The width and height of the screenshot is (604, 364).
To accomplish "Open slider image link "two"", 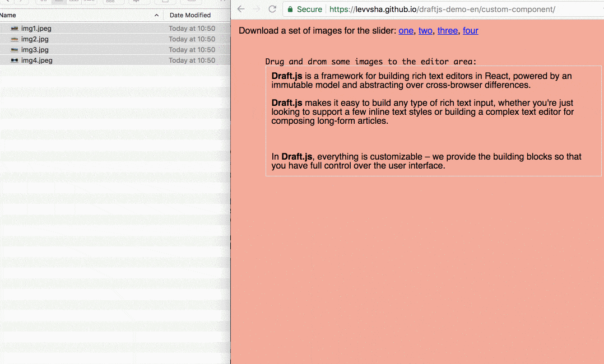I will point(425,30).
